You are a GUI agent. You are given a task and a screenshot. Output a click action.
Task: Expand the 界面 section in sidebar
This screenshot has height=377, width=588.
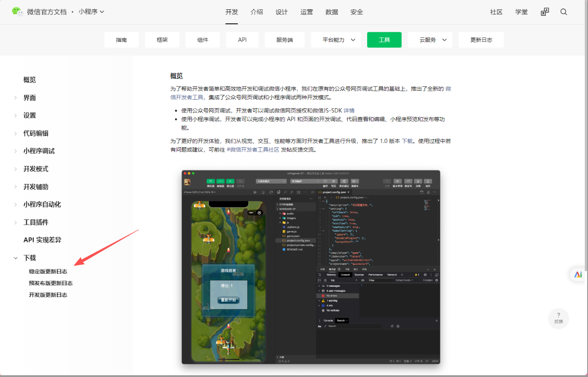click(x=30, y=98)
